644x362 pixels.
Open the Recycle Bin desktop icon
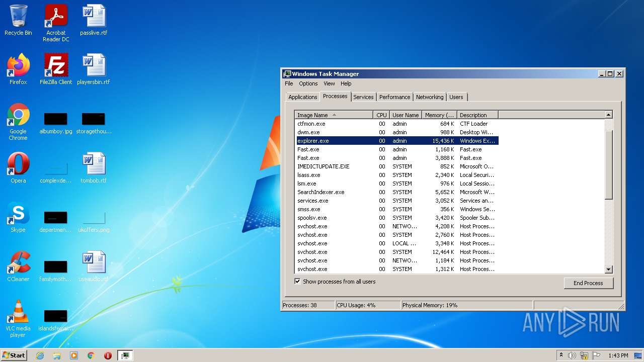18,21
